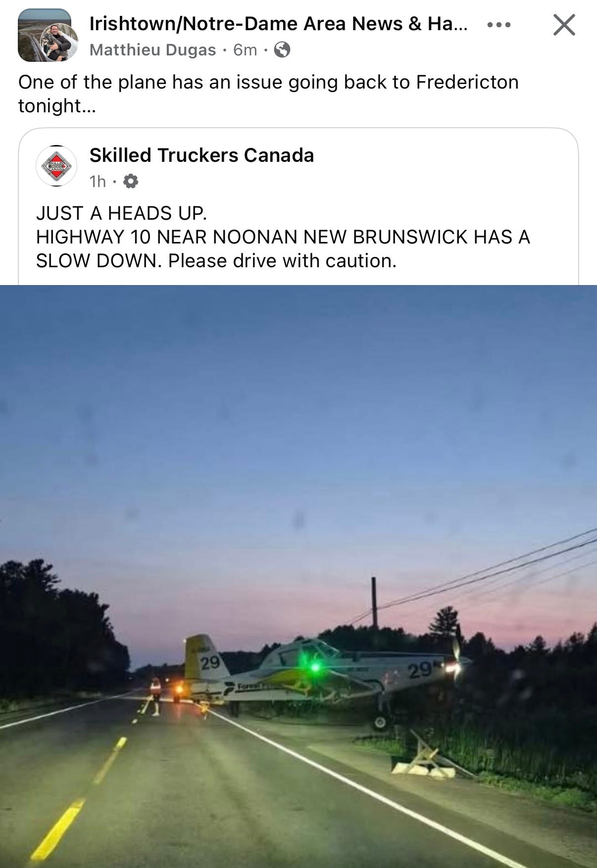
Task: Open the three-dot post options menu
Action: point(498,25)
